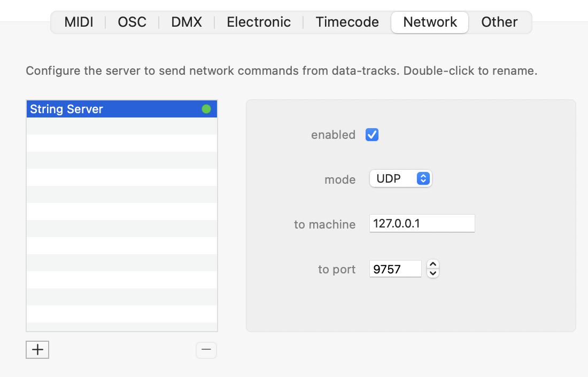Uncheck the enabled checkbox
The image size is (588, 377).
[x=372, y=135]
